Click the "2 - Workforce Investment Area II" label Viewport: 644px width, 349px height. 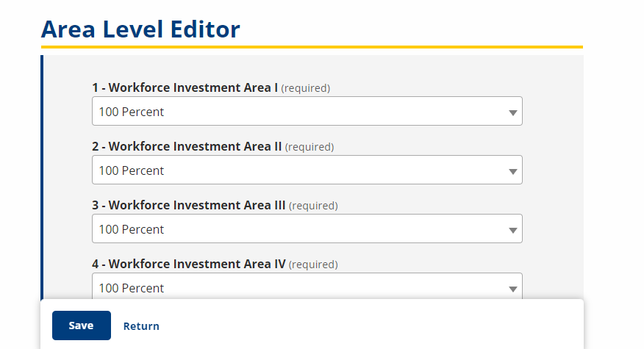187,147
